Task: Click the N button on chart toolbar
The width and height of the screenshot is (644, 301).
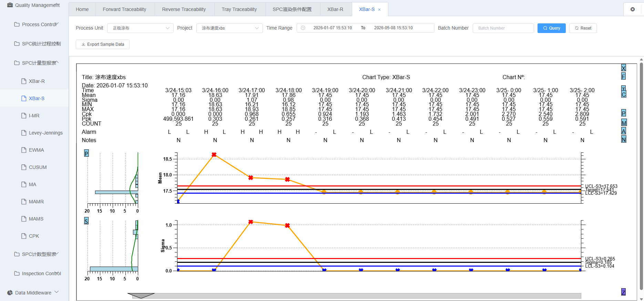Action: tap(623, 139)
